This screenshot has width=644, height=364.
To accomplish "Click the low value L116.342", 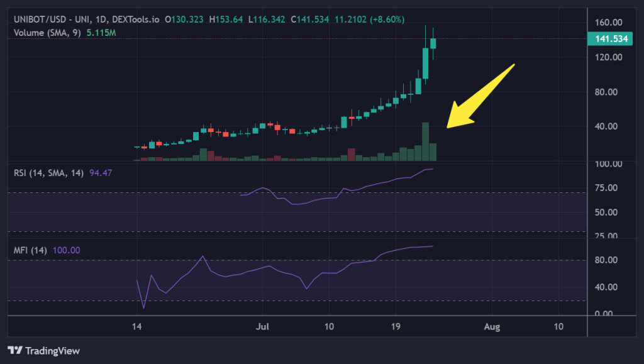I will 267,19.
